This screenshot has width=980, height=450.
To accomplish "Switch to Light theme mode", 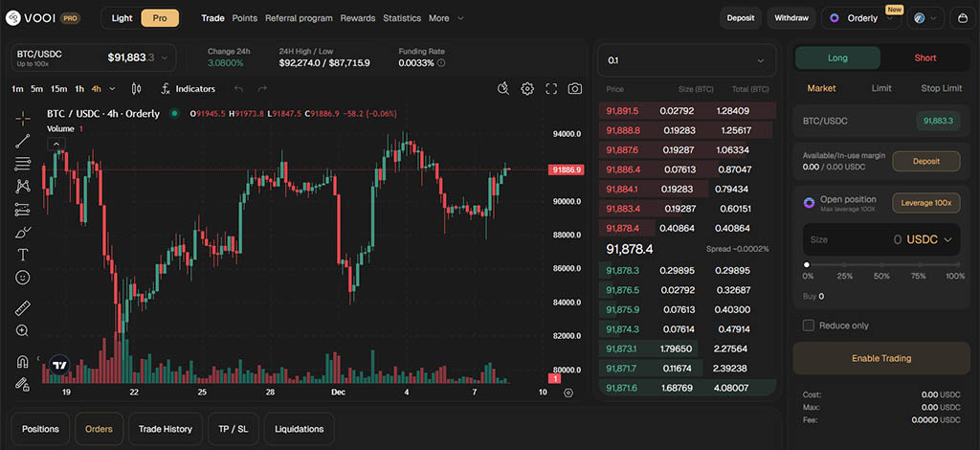I will coord(122,18).
